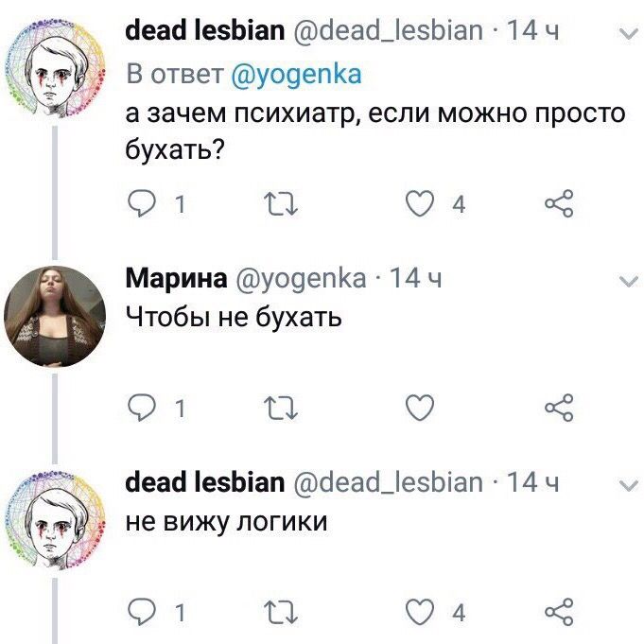Viewport: 644px width, 644px height.
Task: Open dead lesbian avatar in first tweet
Action: tap(55, 70)
